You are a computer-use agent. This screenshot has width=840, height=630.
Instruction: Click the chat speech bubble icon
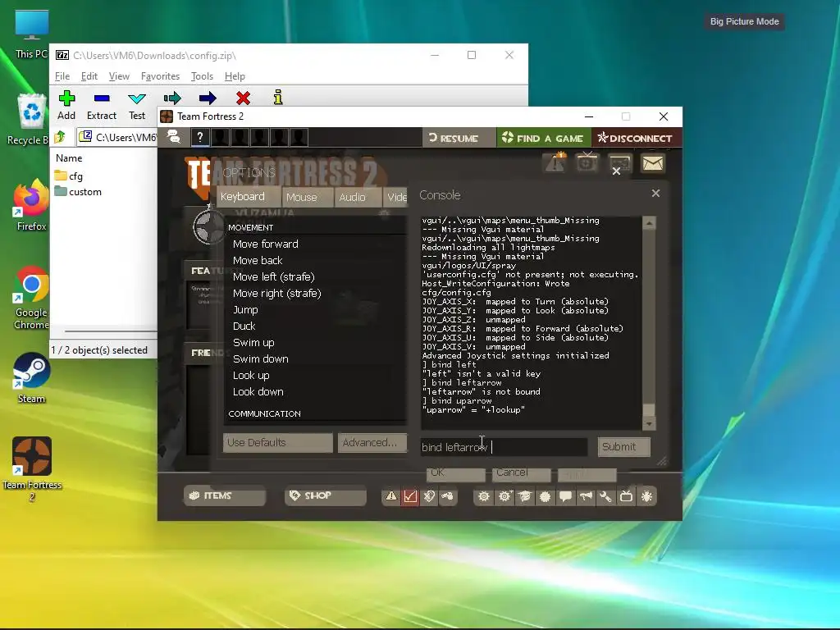565,496
